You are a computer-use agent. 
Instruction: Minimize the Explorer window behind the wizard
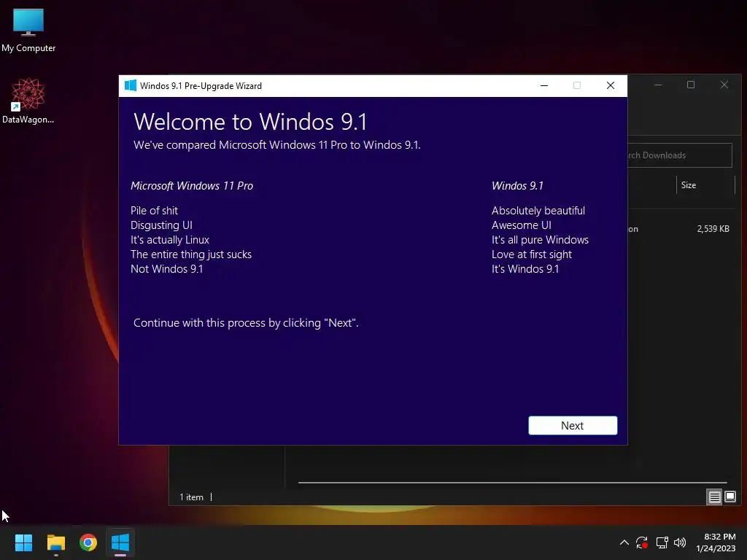pyautogui.click(x=658, y=85)
